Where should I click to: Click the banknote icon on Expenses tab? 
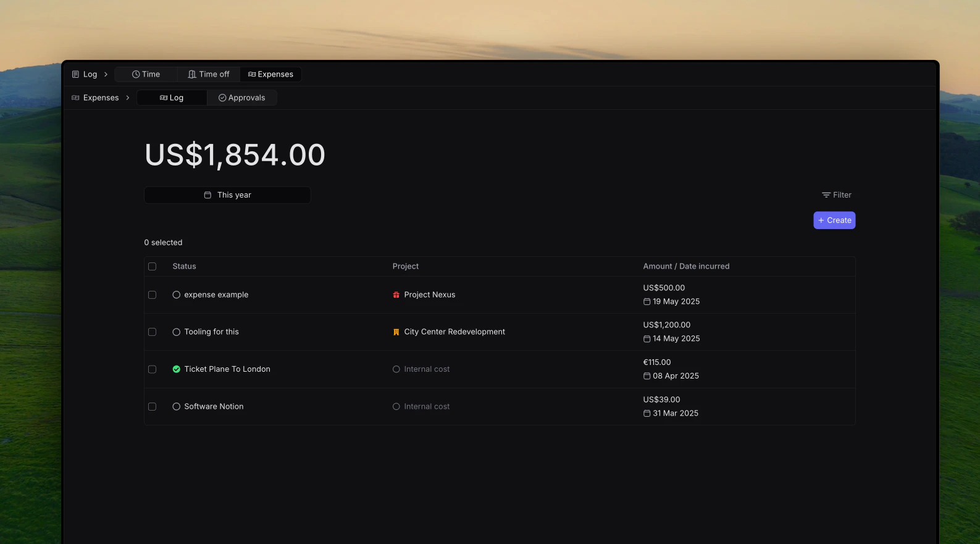(x=252, y=74)
